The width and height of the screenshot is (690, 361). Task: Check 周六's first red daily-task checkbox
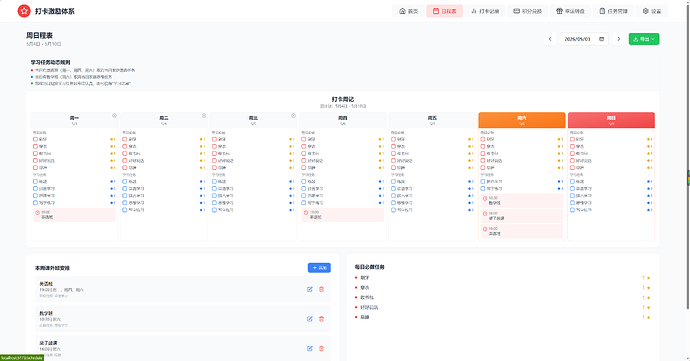483,139
